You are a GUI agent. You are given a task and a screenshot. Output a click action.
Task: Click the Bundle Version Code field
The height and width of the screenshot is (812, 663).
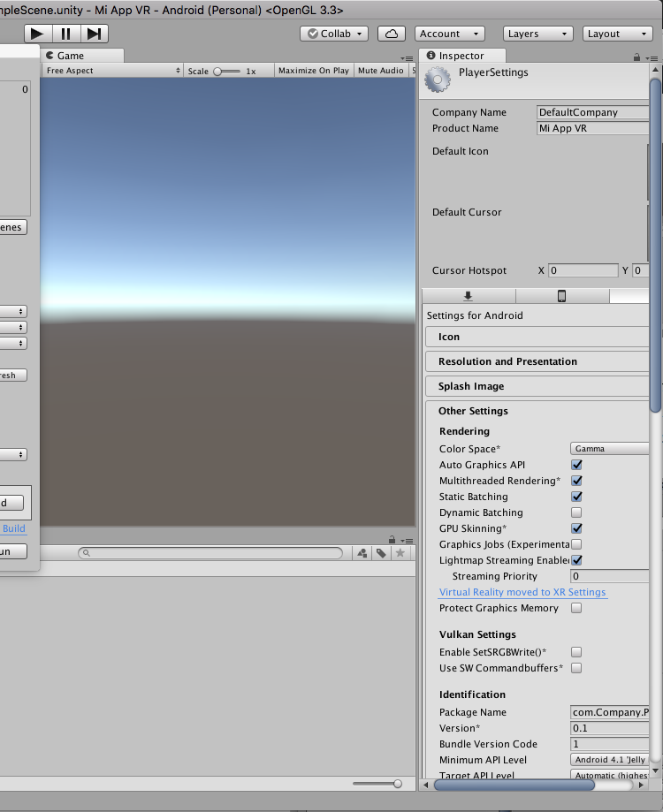(x=610, y=744)
